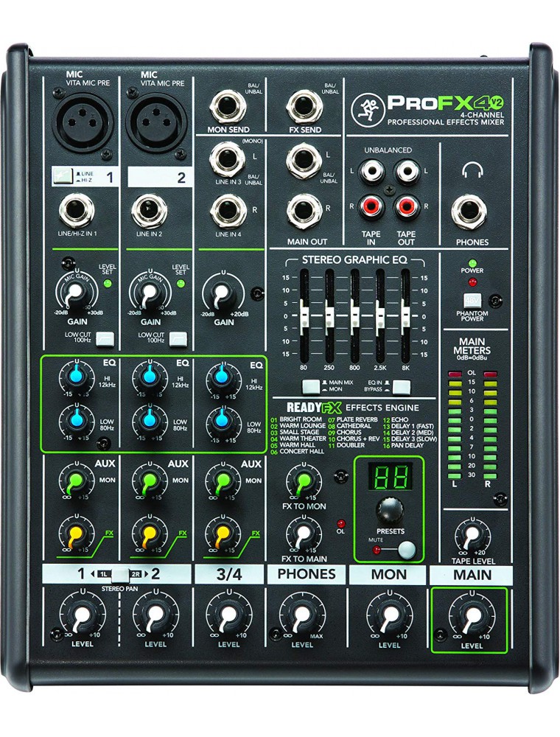The image size is (560, 737).
Task: Toggle EQ In/Bypass switch
Action: [401, 386]
